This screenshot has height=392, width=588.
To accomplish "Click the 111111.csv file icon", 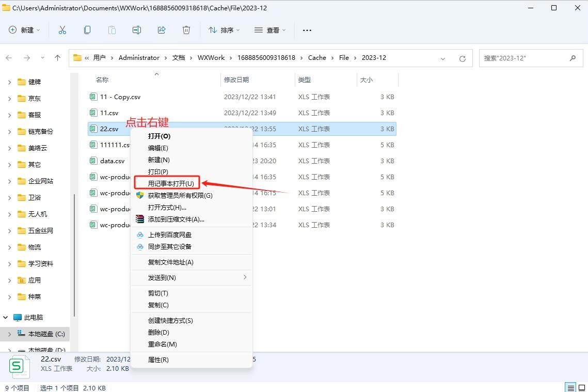I will [x=93, y=145].
